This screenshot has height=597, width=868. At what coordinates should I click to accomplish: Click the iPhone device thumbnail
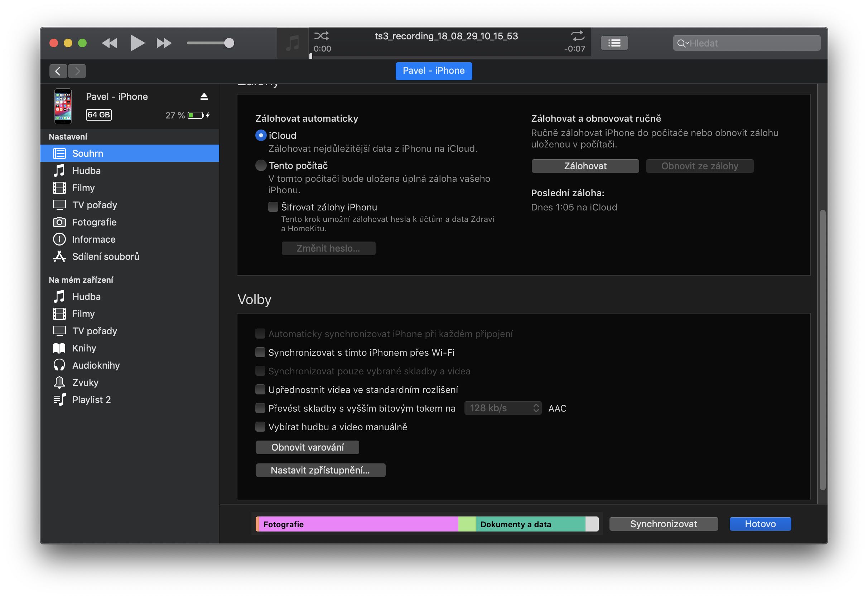pyautogui.click(x=63, y=106)
